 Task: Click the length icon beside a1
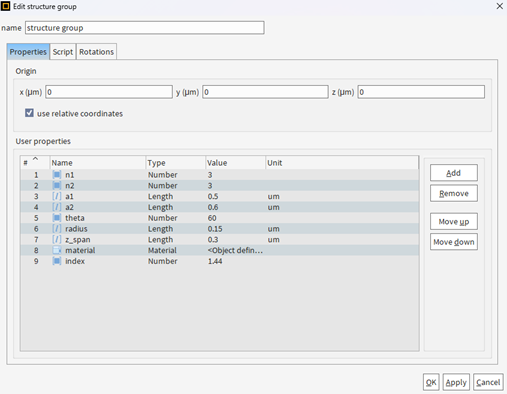coord(57,196)
